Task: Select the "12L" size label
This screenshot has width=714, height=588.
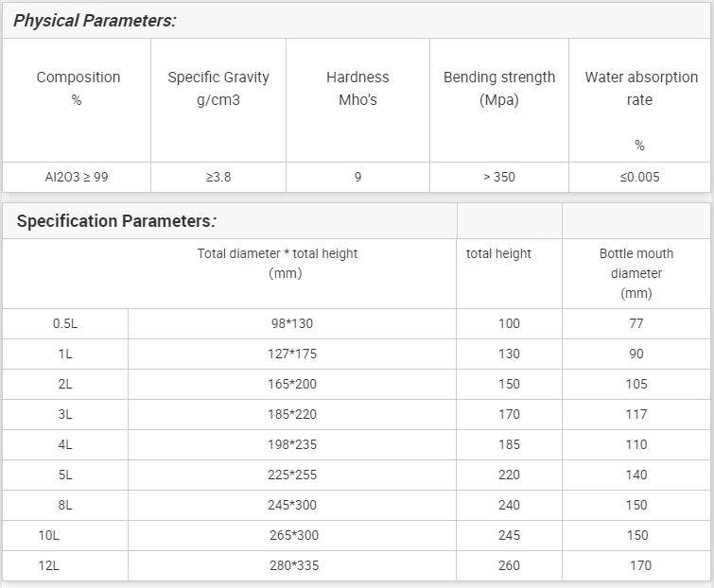Action: (49, 565)
